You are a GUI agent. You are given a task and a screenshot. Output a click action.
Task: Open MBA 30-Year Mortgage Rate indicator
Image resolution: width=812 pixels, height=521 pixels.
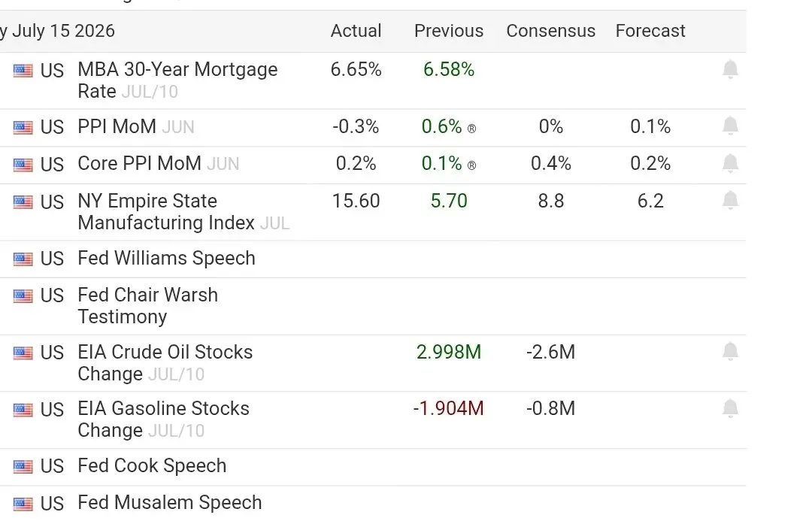coord(177,80)
